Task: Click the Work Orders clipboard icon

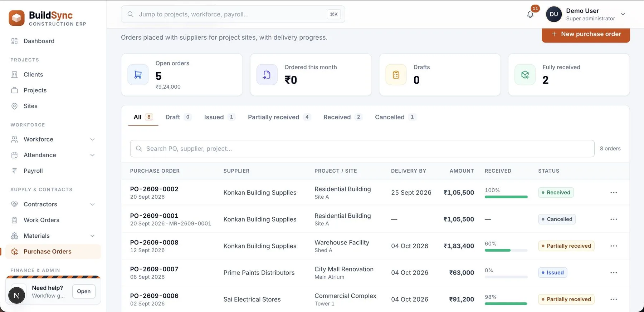Action: point(14,220)
